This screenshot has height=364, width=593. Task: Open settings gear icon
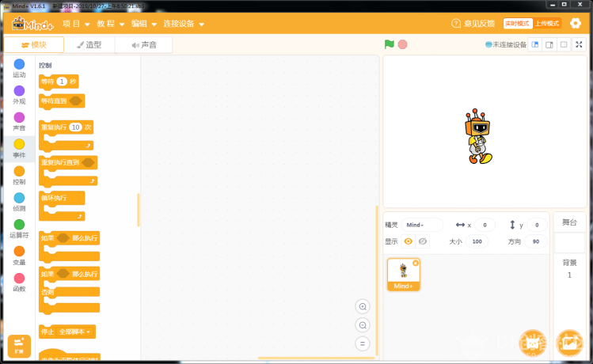tap(576, 24)
